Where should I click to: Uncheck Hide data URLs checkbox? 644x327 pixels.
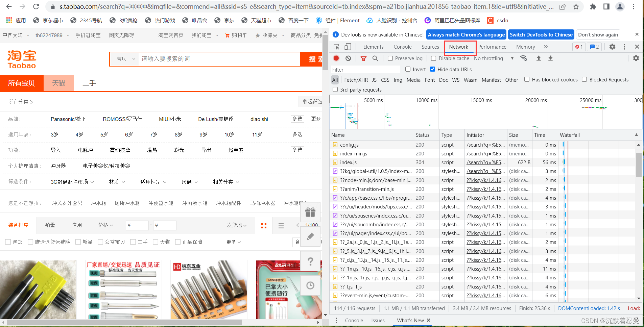pyautogui.click(x=432, y=69)
